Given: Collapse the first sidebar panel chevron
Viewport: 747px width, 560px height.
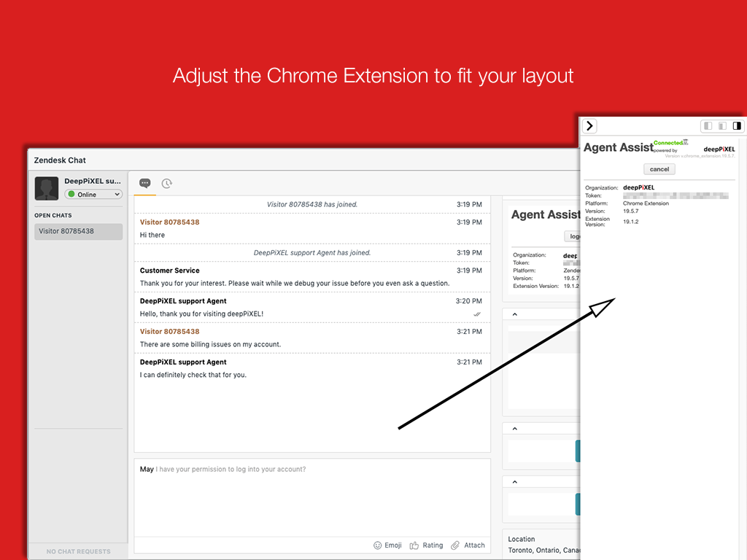Looking at the screenshot, I should pos(514,314).
